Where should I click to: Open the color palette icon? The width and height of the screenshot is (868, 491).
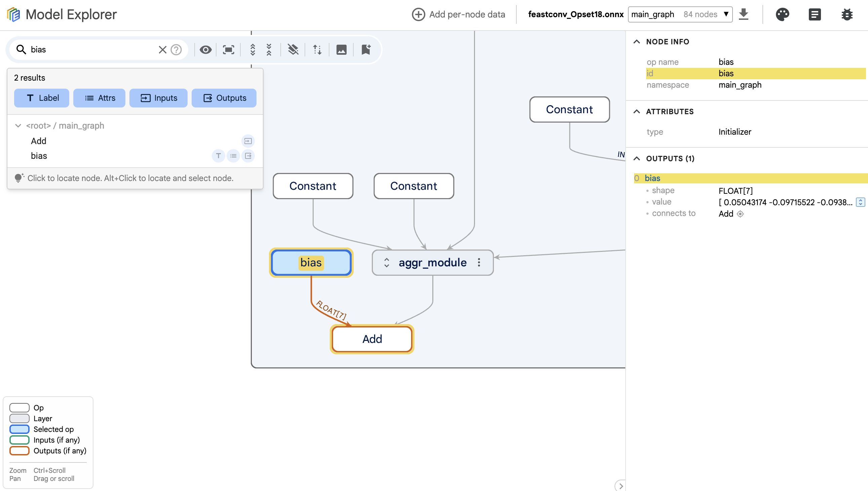click(782, 14)
